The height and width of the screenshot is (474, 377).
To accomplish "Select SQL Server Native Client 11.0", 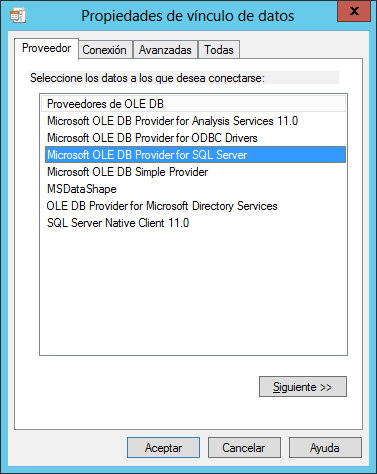I will (195, 223).
